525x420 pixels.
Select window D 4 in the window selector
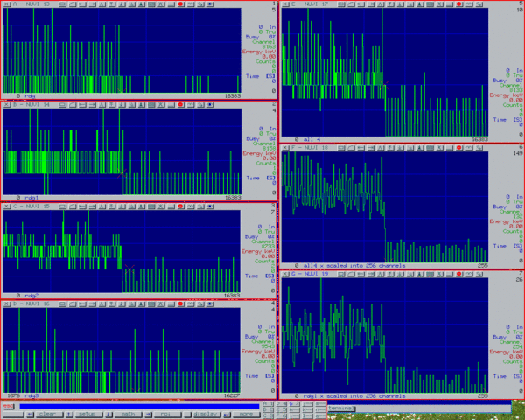click(x=282, y=403)
